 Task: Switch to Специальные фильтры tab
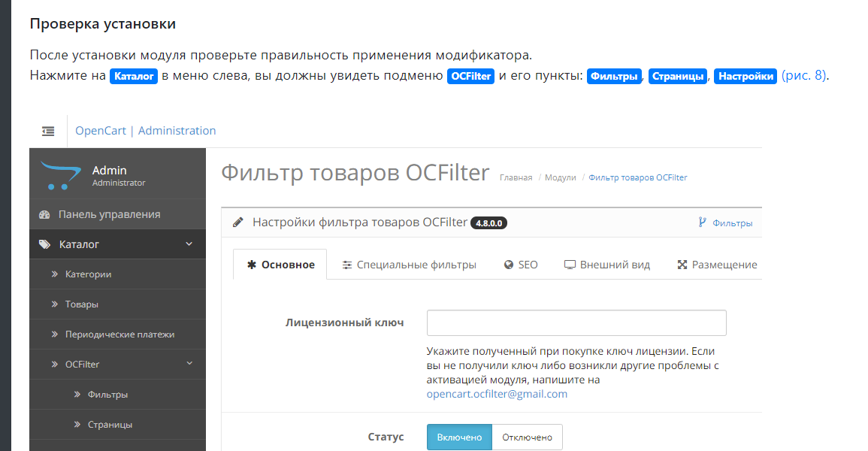click(409, 265)
